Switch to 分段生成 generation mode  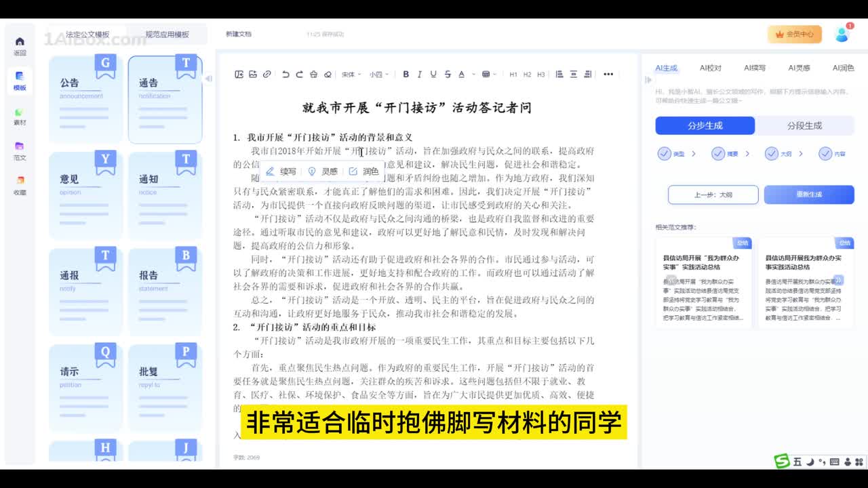(x=804, y=126)
